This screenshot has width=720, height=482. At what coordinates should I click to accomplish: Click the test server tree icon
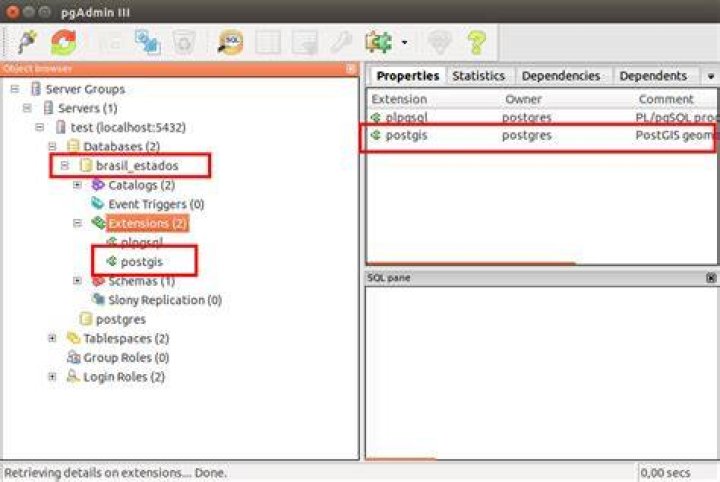click(61, 127)
